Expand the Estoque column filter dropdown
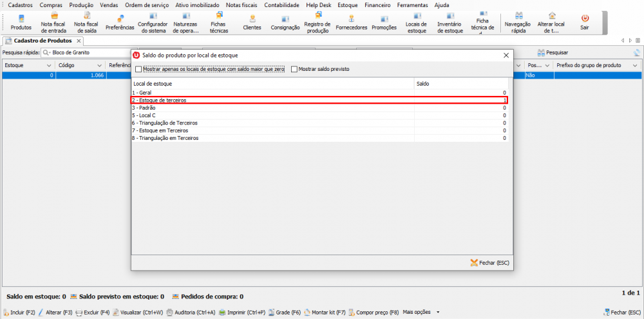Screen dimensions: 644x319 (49, 66)
